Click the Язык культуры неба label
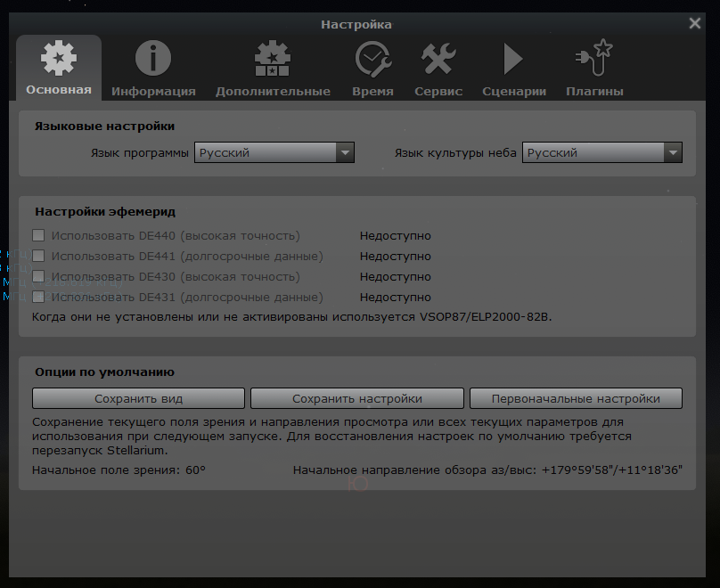The image size is (720, 588). tap(455, 153)
